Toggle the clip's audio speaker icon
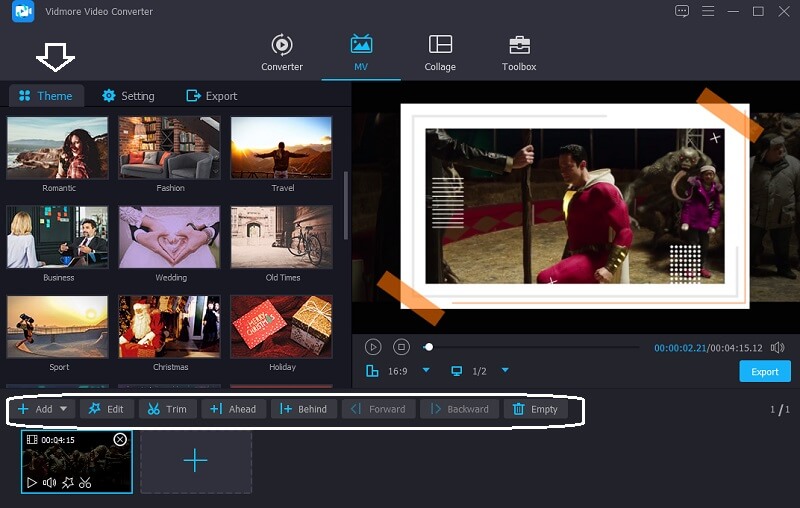Viewport: 800px width, 508px height. tap(49, 482)
